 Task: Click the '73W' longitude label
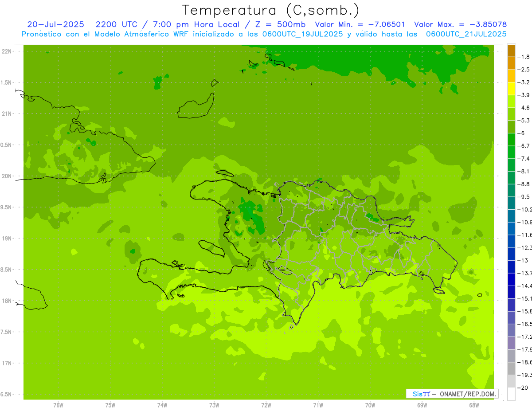(x=214, y=405)
